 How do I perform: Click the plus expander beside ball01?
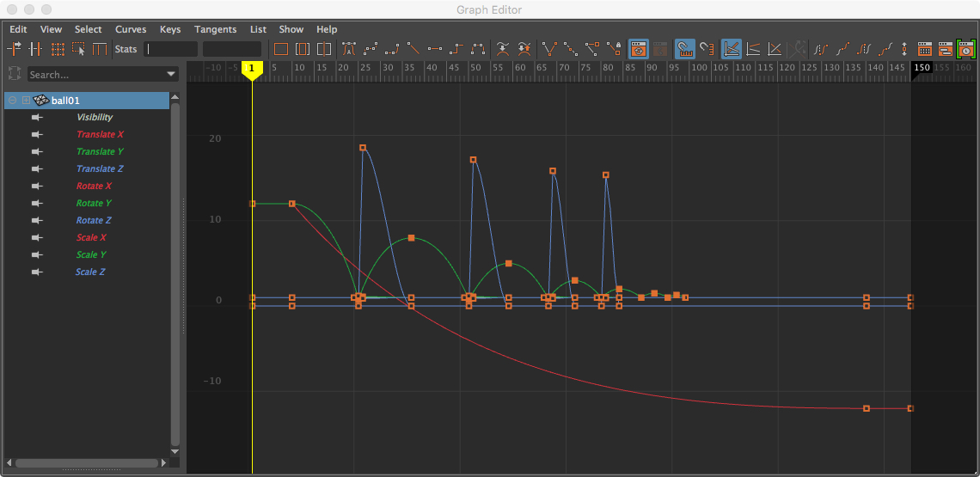coord(26,101)
